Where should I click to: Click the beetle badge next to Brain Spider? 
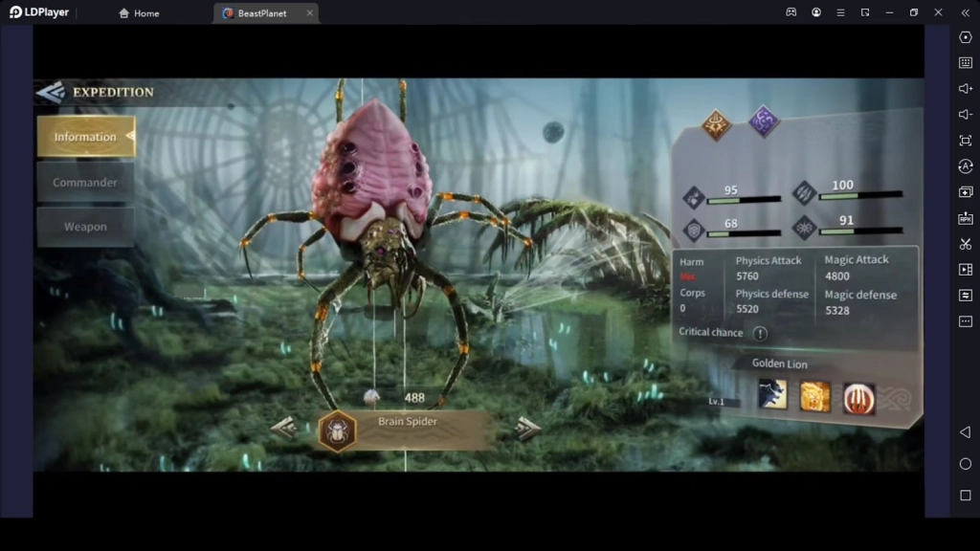tap(337, 430)
